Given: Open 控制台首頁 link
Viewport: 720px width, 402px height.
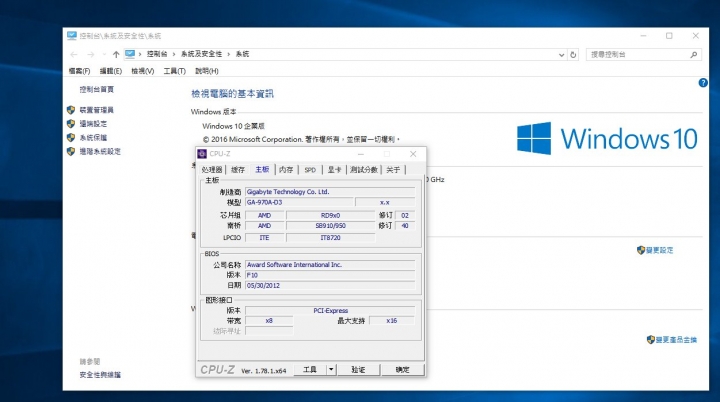Looking at the screenshot, I should pos(96,89).
